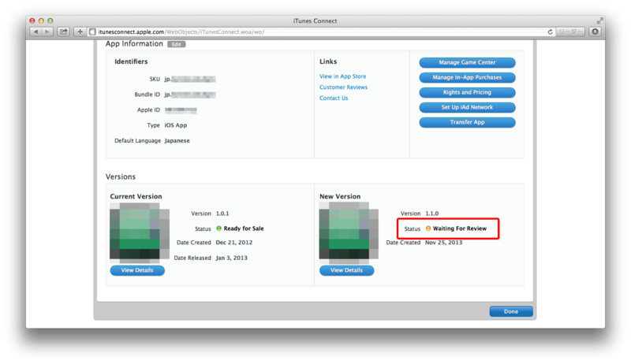Go back with the Safari back arrow
The image size is (631, 364).
coord(35,32)
